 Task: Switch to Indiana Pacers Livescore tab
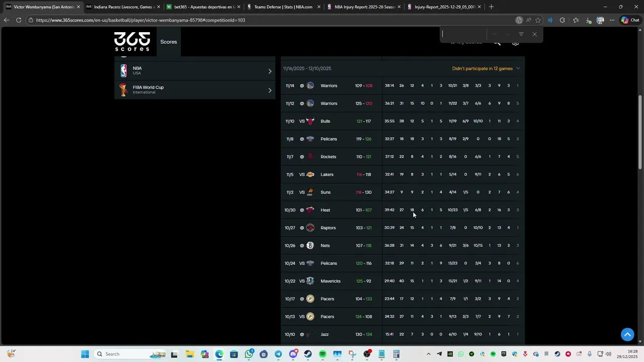[x=123, y=7]
